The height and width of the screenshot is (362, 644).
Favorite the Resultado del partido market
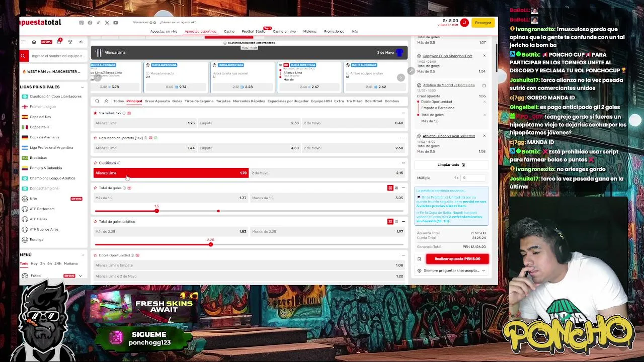click(95, 138)
